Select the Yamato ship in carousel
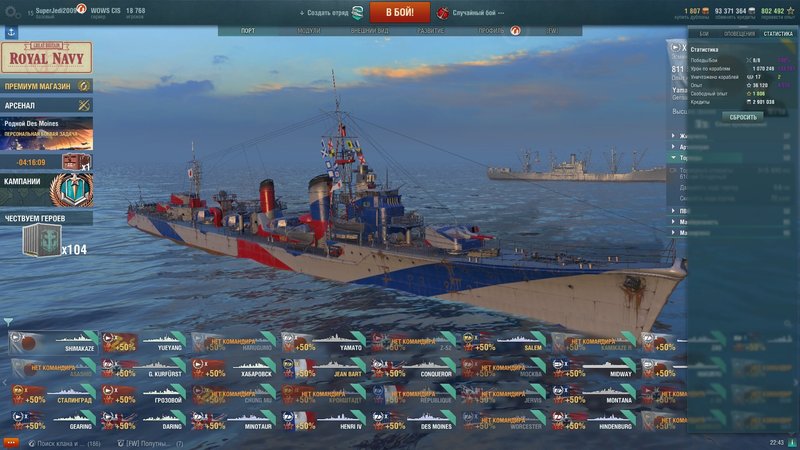The image size is (800, 450). [x=323, y=342]
